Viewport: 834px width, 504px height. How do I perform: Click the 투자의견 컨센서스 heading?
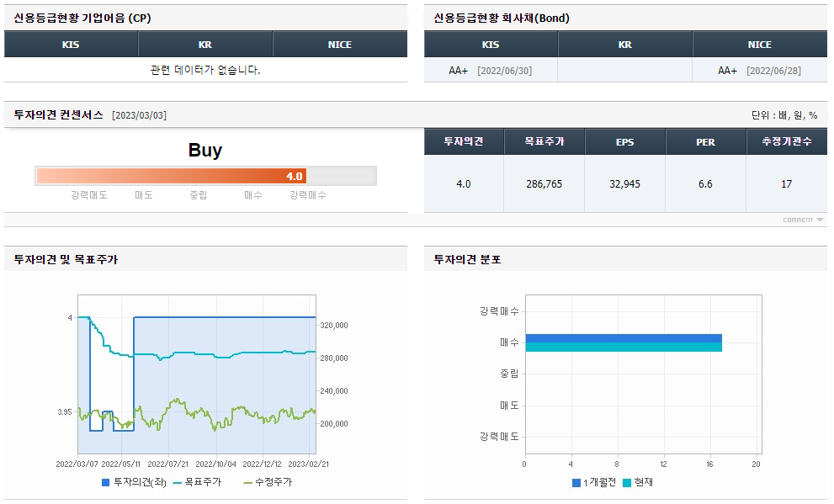pos(59,114)
